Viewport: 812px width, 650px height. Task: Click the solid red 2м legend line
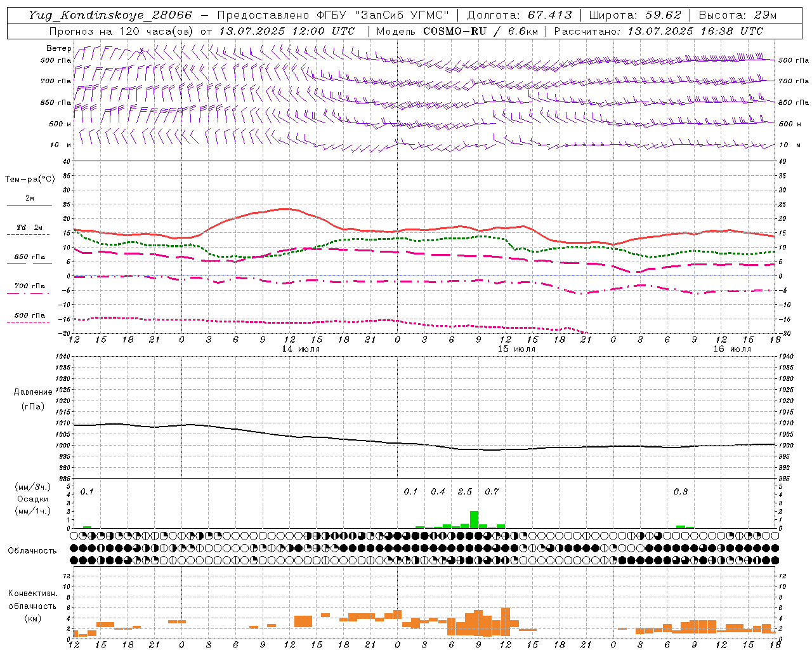(x=29, y=206)
